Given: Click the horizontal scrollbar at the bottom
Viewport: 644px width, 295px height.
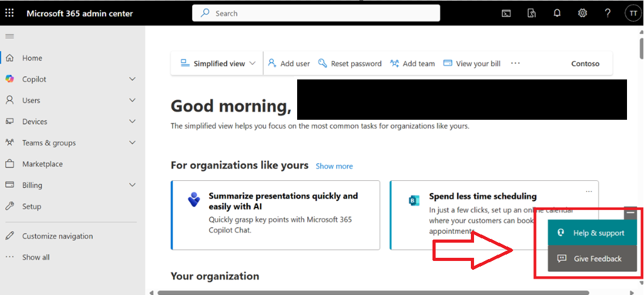Looking at the screenshot, I should (373, 292).
